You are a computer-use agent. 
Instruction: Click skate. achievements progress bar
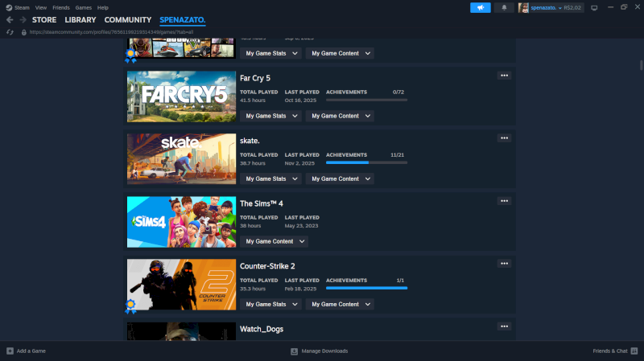point(367,162)
